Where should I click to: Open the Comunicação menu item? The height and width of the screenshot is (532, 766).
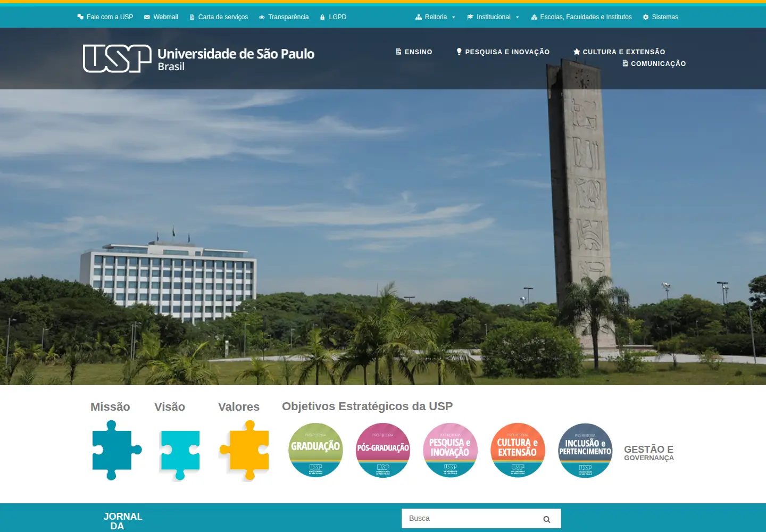654,63
